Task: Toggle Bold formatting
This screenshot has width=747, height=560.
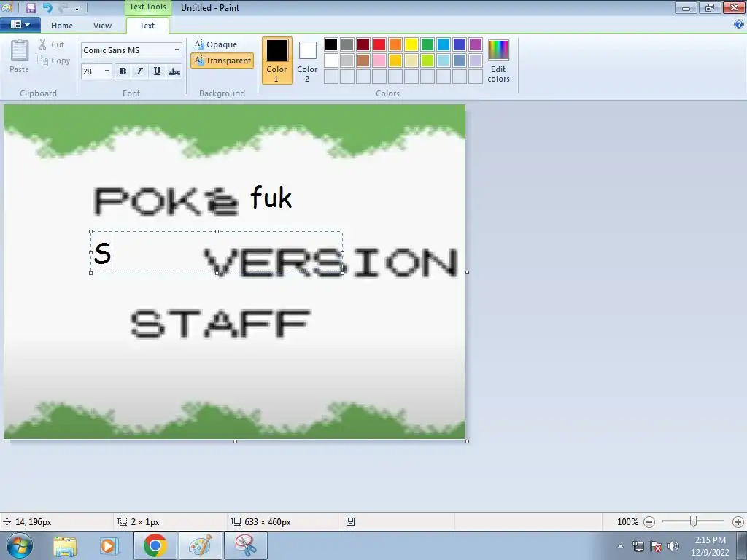Action: pos(123,71)
